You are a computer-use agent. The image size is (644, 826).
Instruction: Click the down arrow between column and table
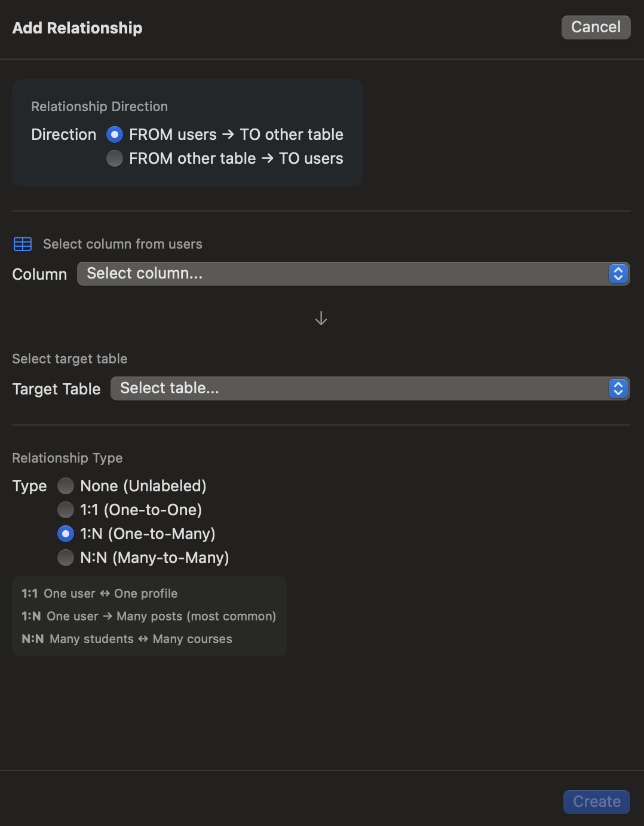point(321,318)
